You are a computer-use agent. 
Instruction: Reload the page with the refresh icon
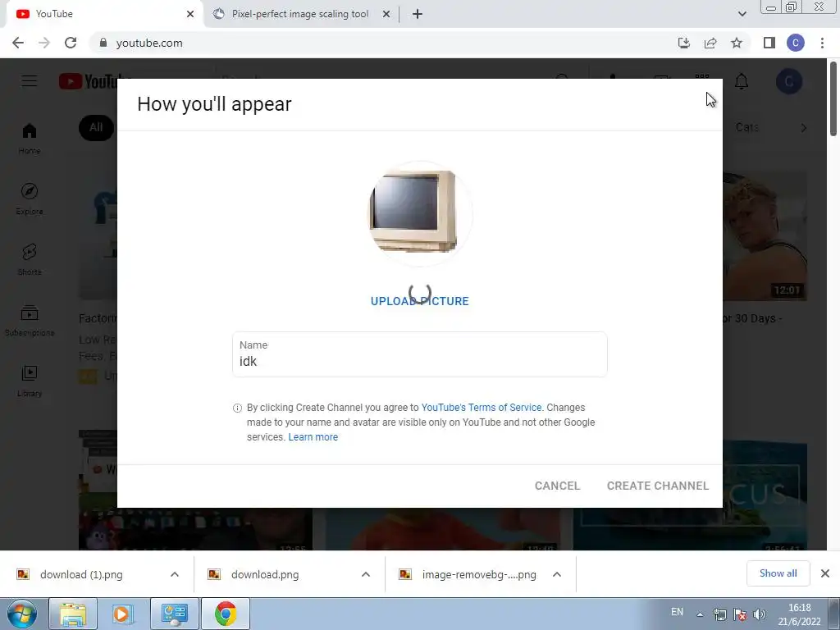tap(71, 43)
